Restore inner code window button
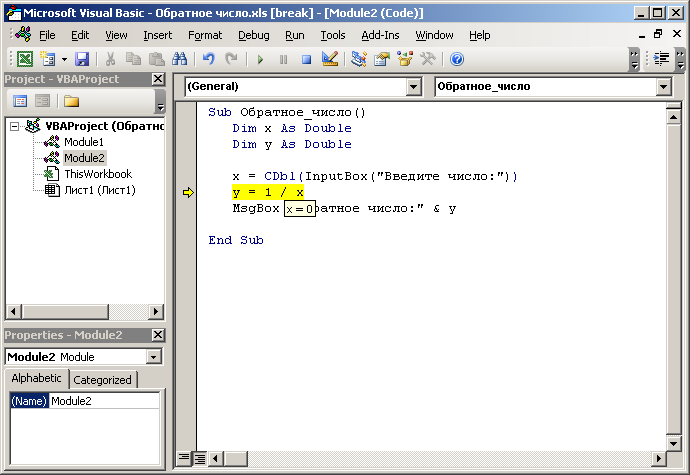The image size is (690, 475). coord(658,34)
